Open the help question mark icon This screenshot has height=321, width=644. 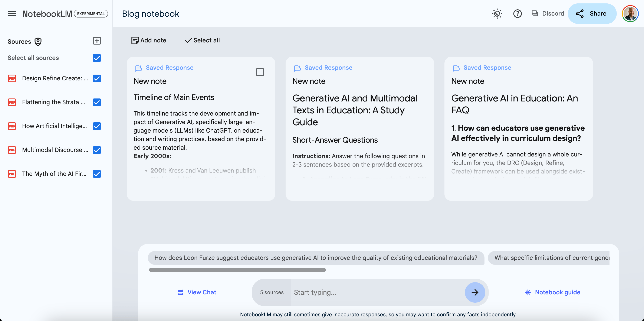pos(517,14)
